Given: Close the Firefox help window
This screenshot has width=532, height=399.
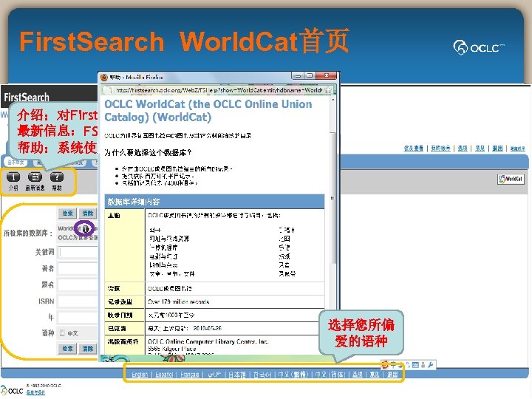Looking at the screenshot, I should click(326, 75).
